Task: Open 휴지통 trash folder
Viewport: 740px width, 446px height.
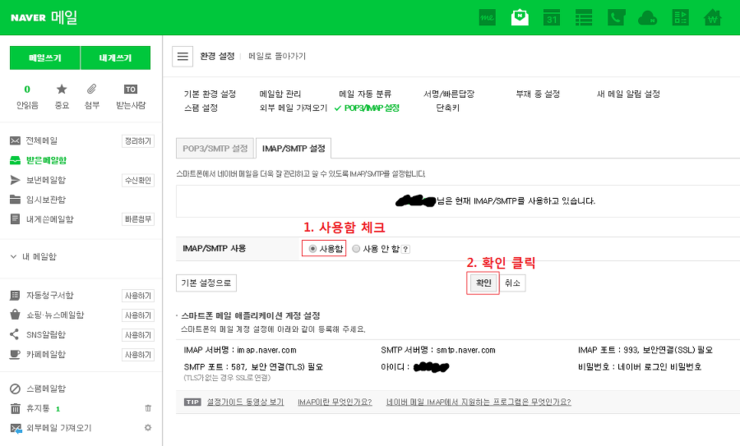Action: tap(38, 408)
